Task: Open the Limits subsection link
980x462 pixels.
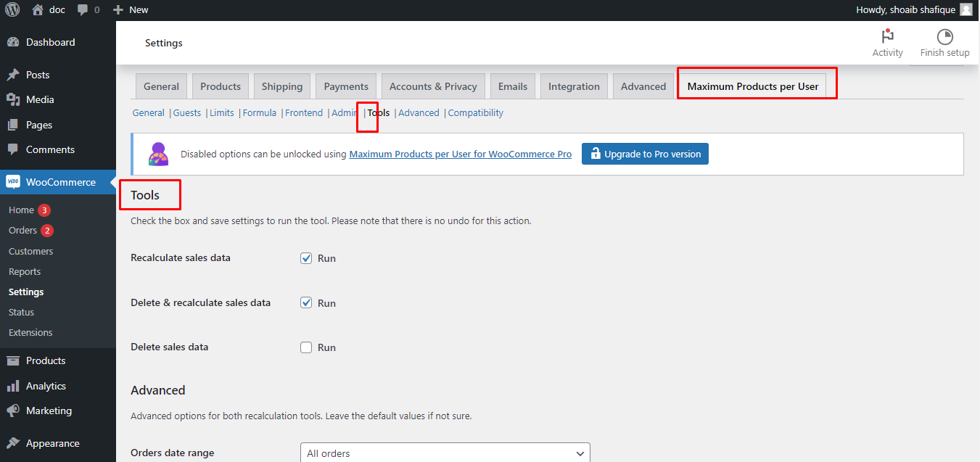Action: tap(222, 113)
